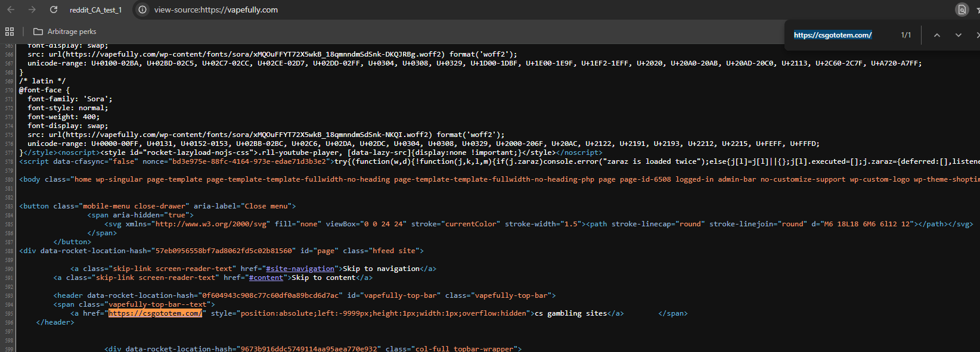Open the Arbitrage perks bookmark folder

(x=65, y=32)
